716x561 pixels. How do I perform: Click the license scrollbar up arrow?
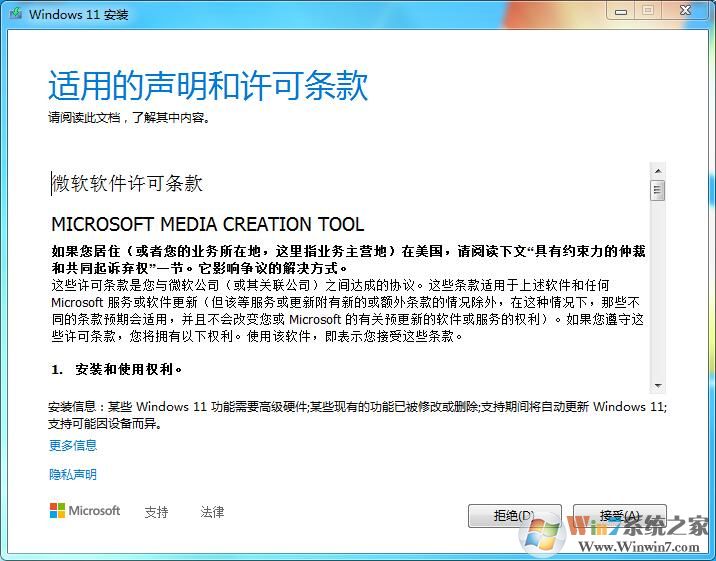[x=658, y=171]
